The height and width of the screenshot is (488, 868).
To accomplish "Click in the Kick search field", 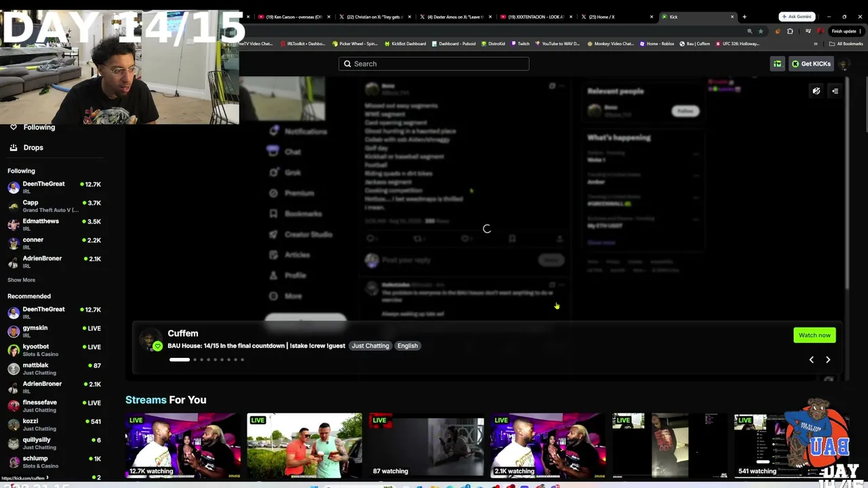I will 434,64.
